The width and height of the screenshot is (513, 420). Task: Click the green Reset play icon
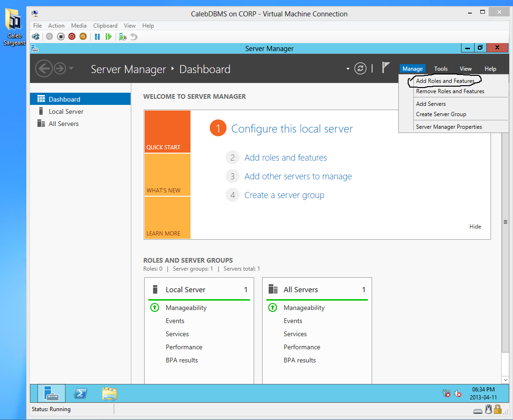(x=109, y=37)
